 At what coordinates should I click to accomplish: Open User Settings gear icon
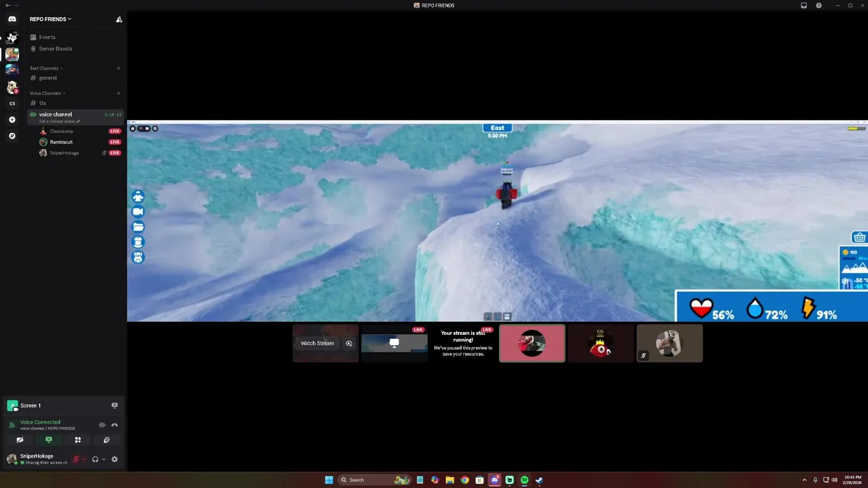pos(115,459)
